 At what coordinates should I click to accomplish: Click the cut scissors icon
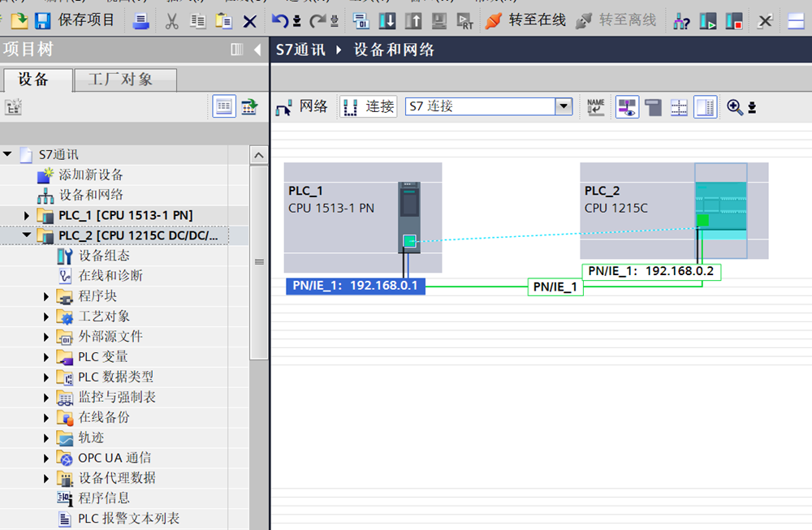[x=171, y=21]
